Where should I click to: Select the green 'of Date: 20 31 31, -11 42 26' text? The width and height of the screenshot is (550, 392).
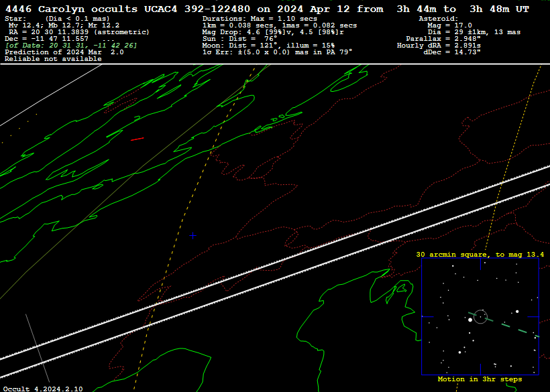71,46
